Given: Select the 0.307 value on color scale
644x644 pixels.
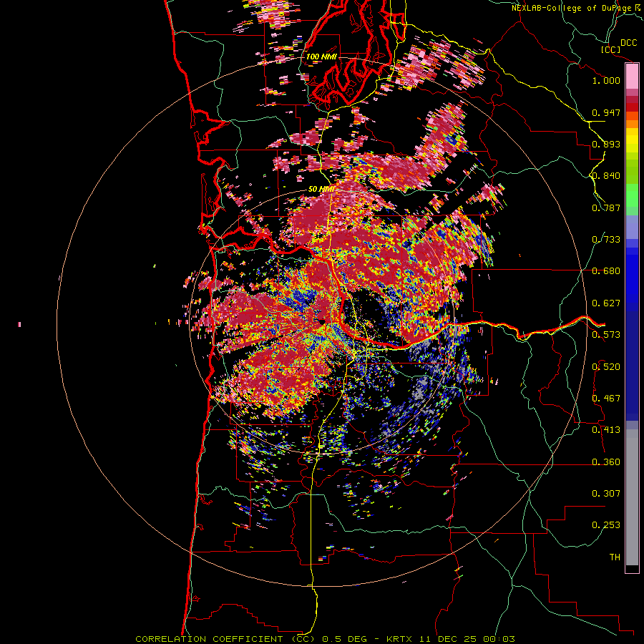Looking at the screenshot, I should (606, 493).
